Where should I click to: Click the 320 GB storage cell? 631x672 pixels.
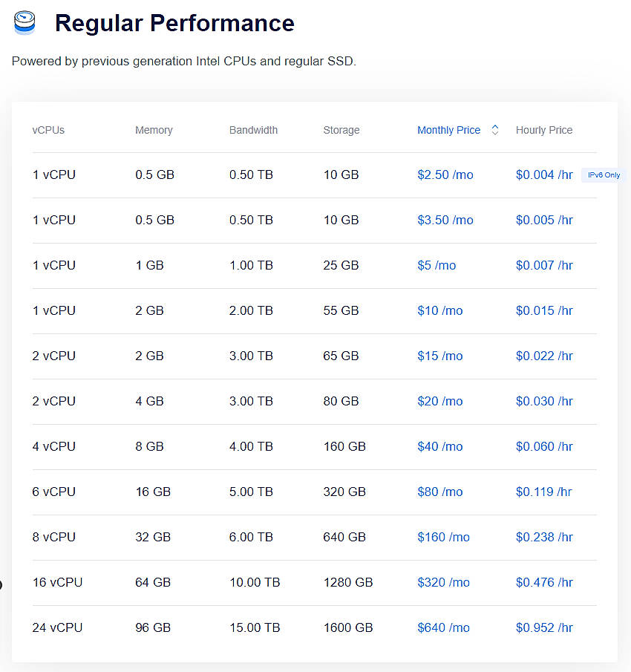(x=344, y=492)
